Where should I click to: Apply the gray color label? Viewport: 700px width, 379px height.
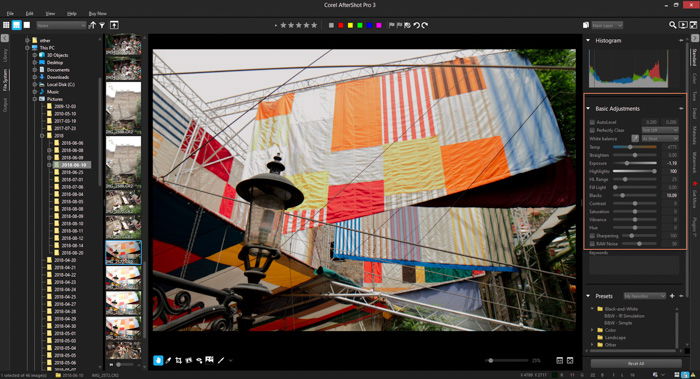pos(331,25)
